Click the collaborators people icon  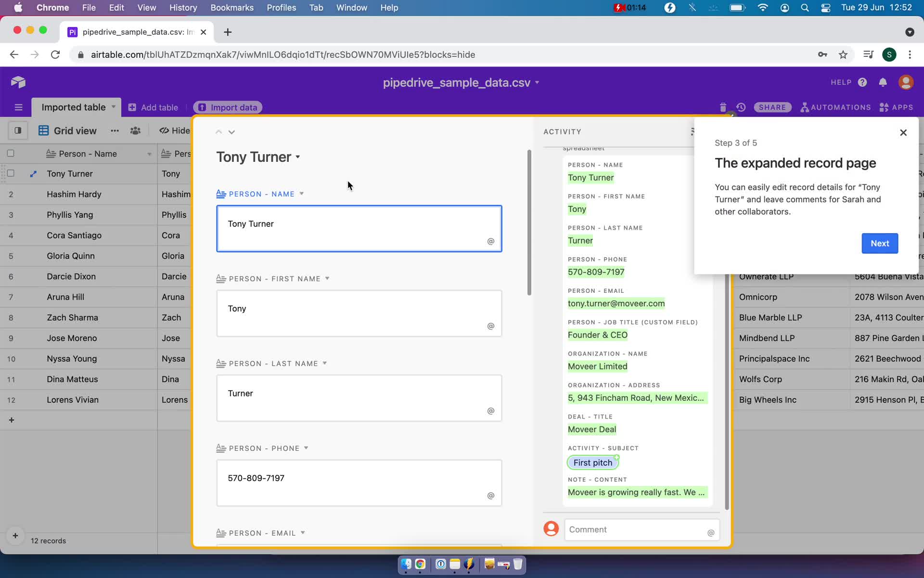point(136,131)
